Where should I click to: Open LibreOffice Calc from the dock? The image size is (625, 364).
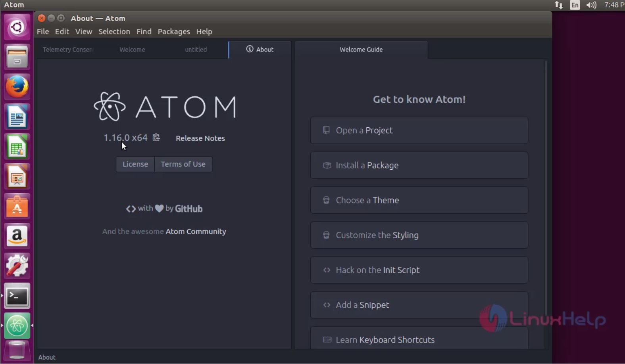coord(17,147)
